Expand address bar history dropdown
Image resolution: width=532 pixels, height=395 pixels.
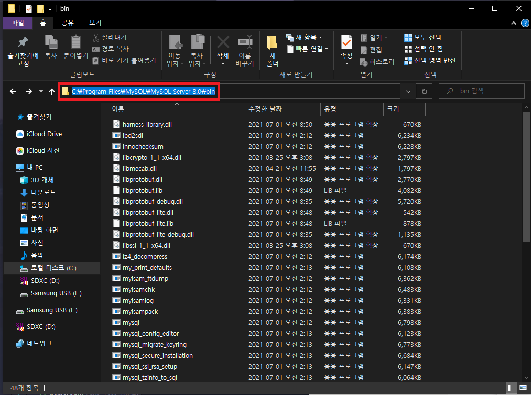click(408, 91)
